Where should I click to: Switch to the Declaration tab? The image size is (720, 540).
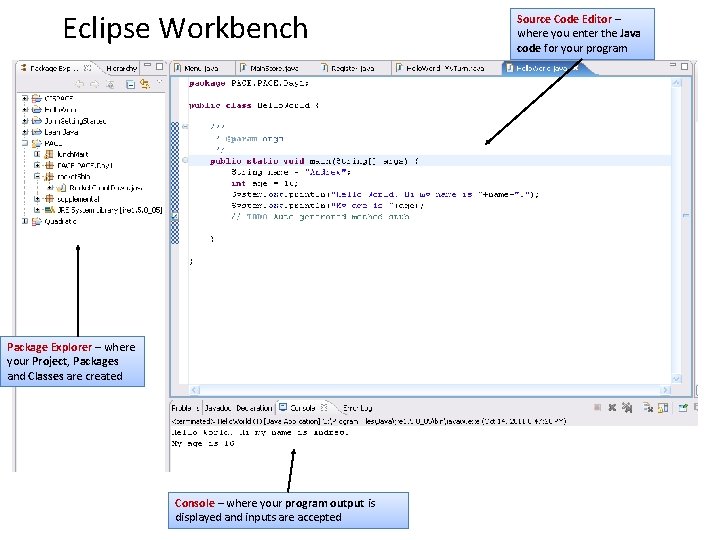coord(254,408)
